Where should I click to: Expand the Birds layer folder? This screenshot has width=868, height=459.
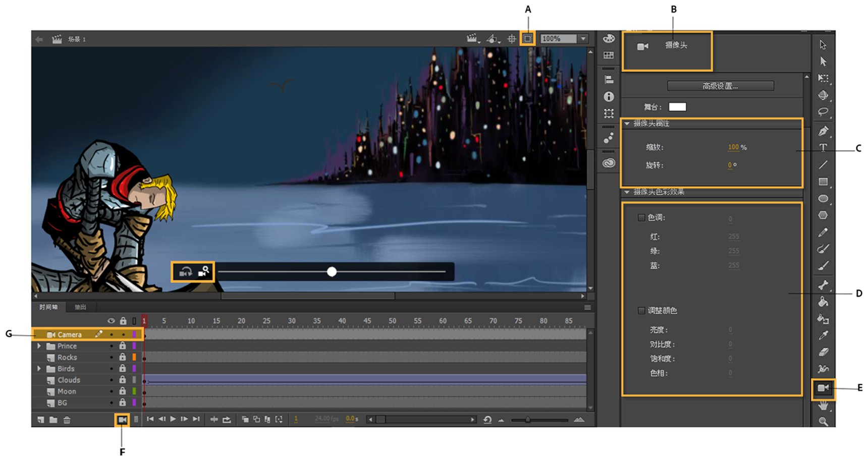tap(39, 369)
